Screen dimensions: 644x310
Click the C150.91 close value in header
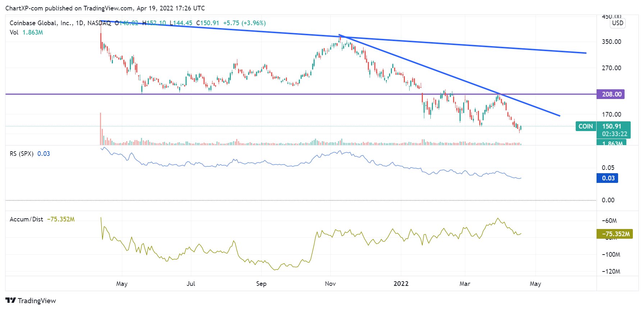[207, 23]
